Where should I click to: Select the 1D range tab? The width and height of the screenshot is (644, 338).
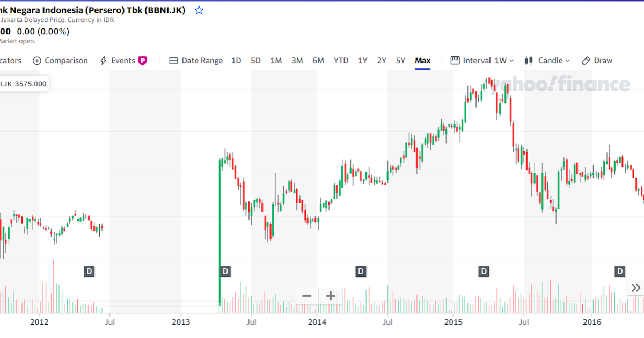point(236,61)
